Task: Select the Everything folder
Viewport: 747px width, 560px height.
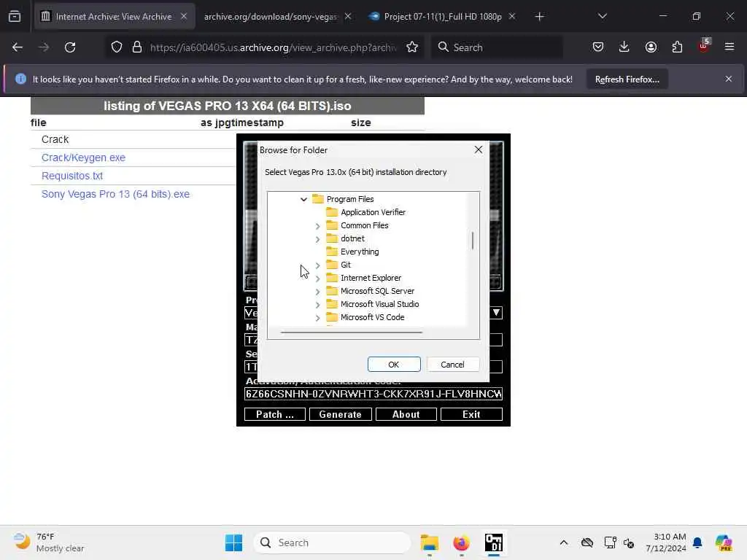Action: coord(360,252)
